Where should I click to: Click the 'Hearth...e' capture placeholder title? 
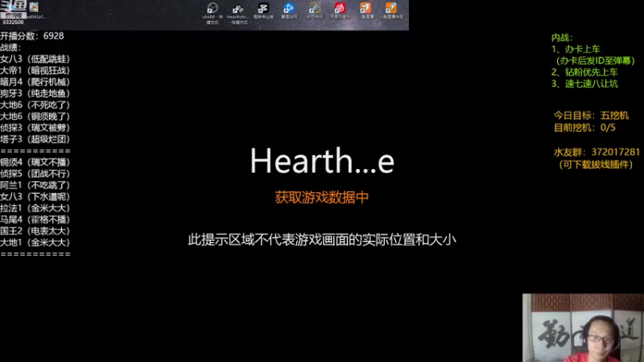point(322,160)
